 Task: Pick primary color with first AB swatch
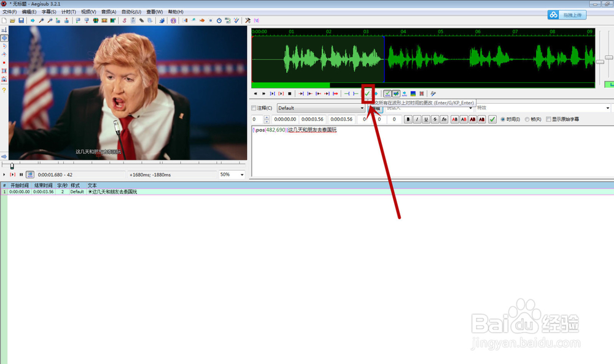coord(454,119)
